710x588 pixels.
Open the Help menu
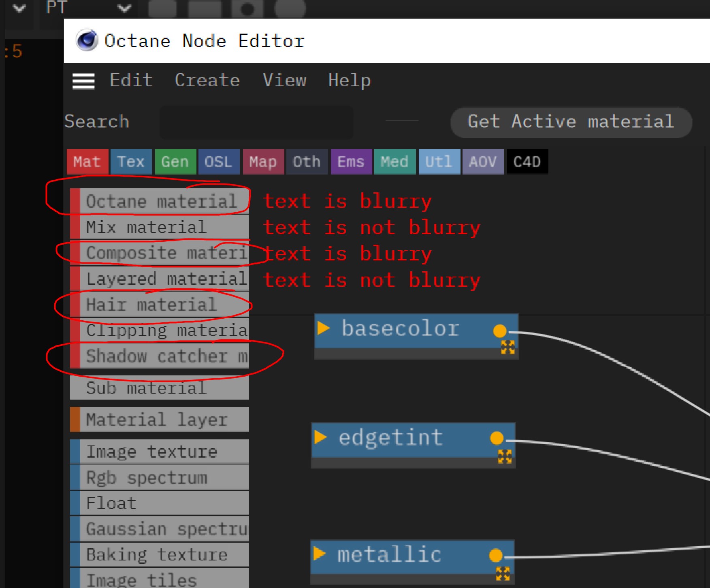tap(350, 81)
